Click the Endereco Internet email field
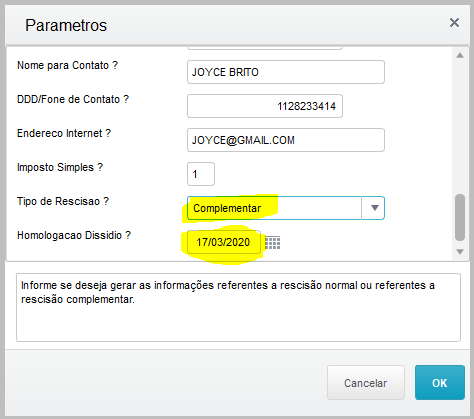 [x=286, y=140]
